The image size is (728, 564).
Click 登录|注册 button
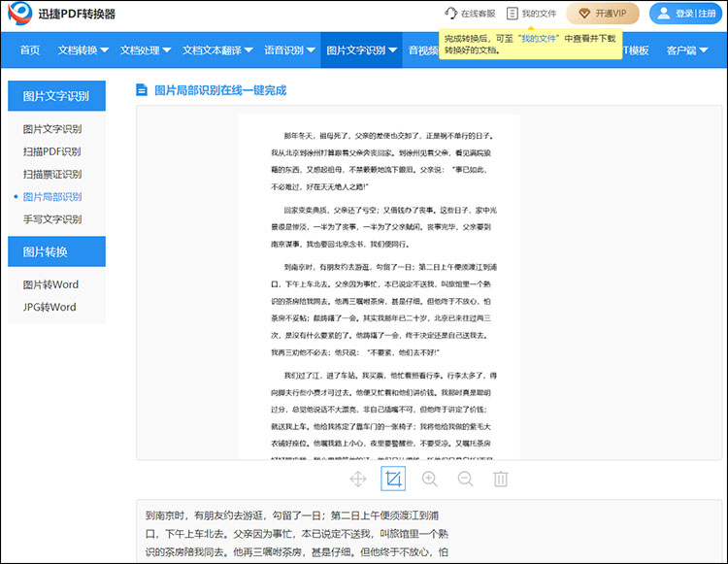(685, 14)
